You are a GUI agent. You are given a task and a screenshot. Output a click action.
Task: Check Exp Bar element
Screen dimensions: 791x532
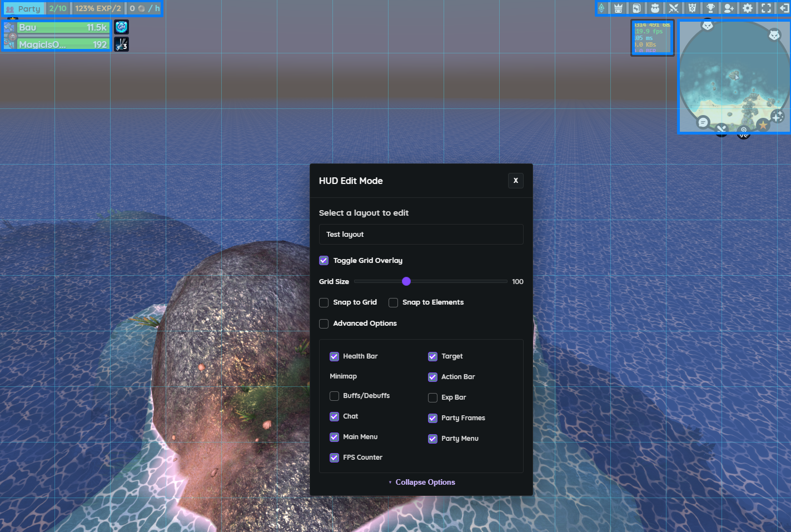pos(432,397)
